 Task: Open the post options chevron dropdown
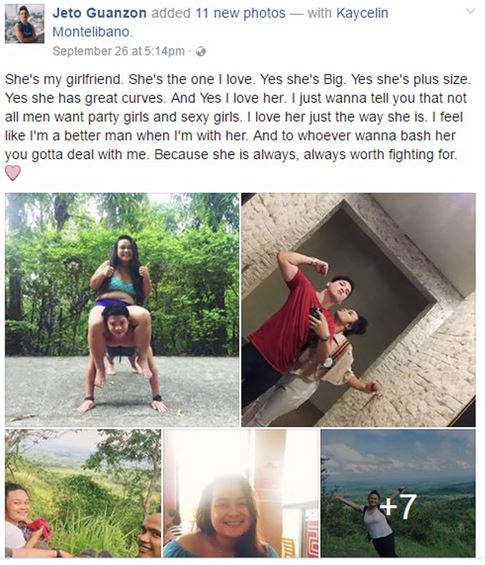point(470,12)
